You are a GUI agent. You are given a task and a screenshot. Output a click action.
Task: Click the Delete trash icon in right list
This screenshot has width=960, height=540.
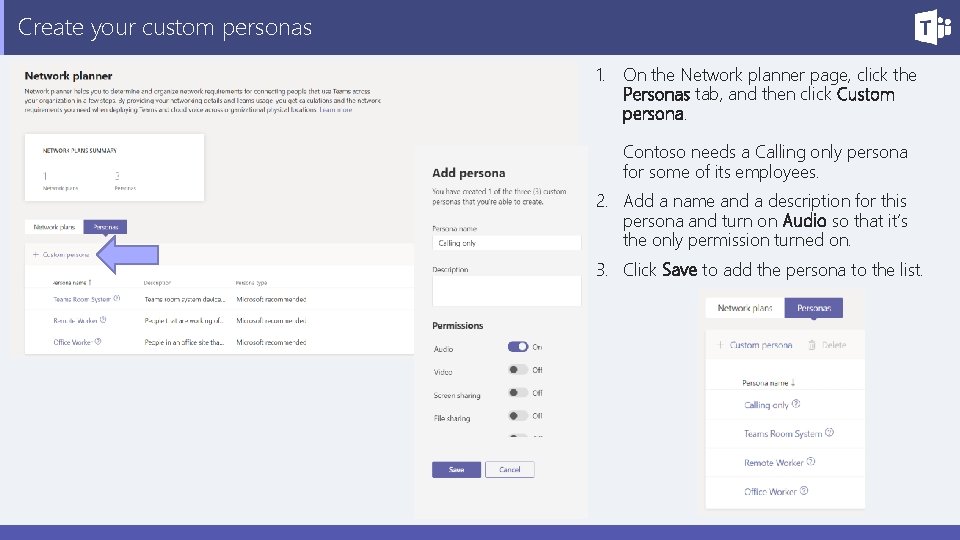click(x=812, y=345)
